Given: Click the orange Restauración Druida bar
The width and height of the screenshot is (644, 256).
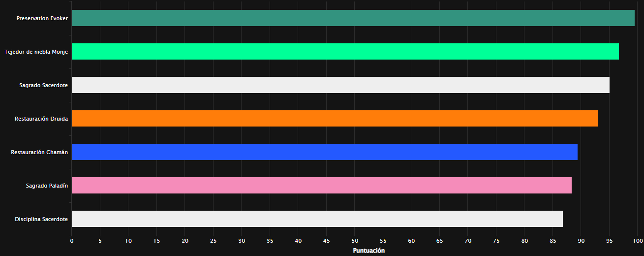Looking at the screenshot, I should (x=335, y=119).
